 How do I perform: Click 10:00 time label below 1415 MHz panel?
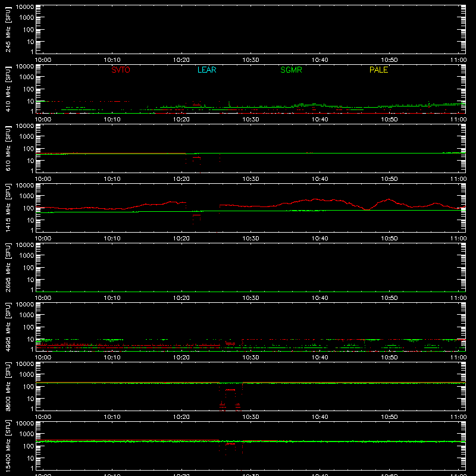pyautogui.click(x=43, y=239)
